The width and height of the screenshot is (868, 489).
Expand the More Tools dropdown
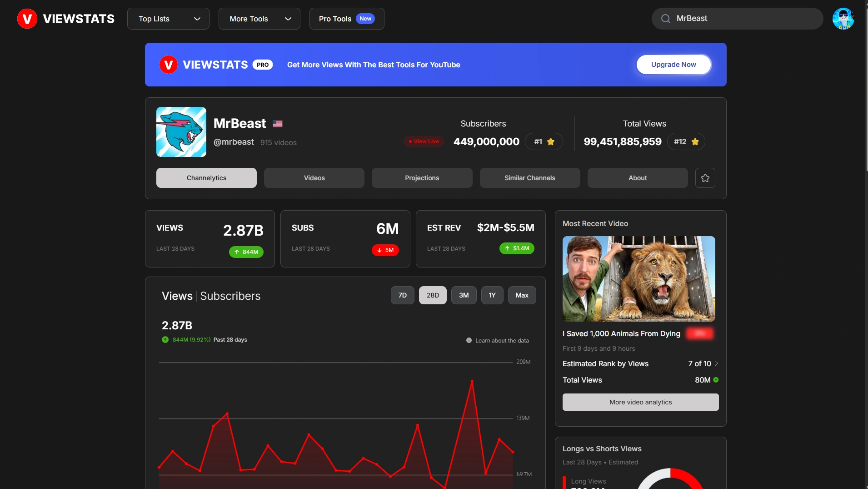click(259, 19)
